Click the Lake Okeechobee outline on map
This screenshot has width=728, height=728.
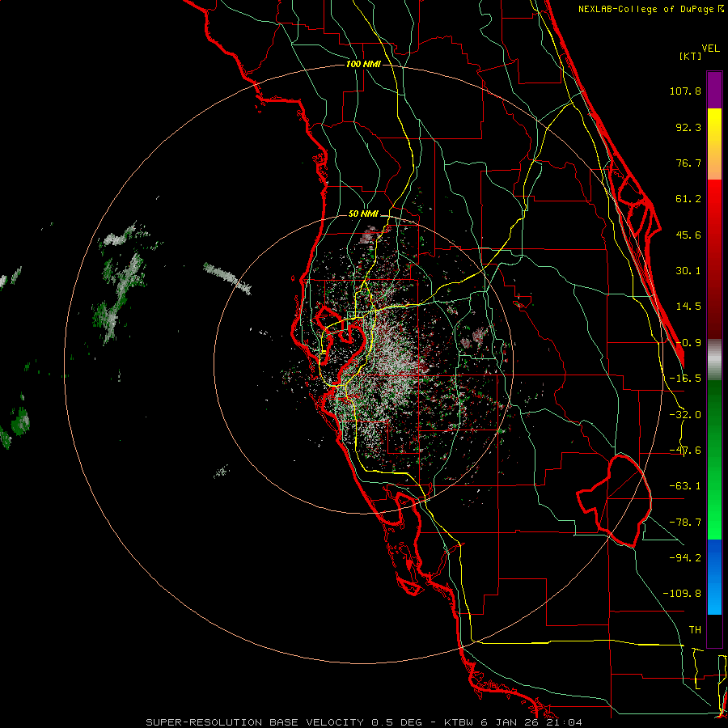point(614,501)
